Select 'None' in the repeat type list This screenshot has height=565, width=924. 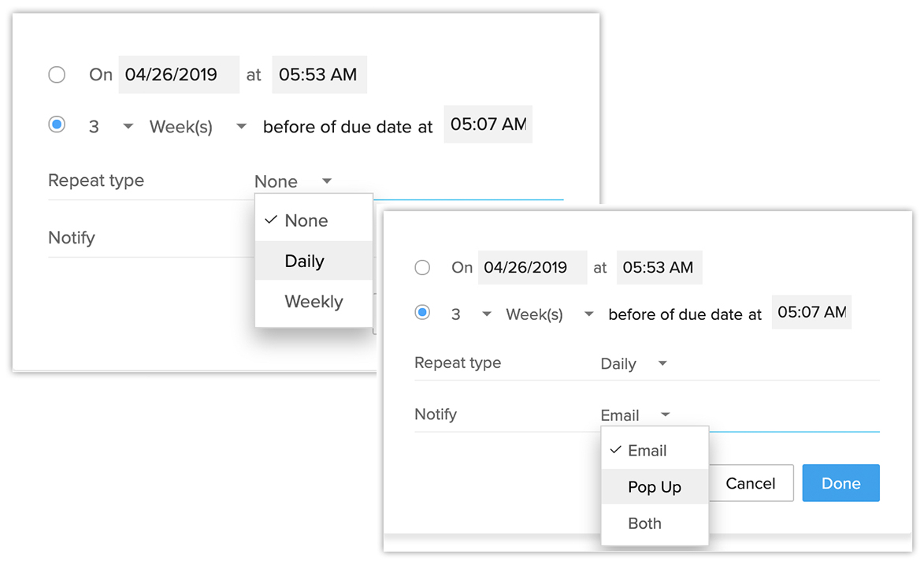[x=306, y=221]
